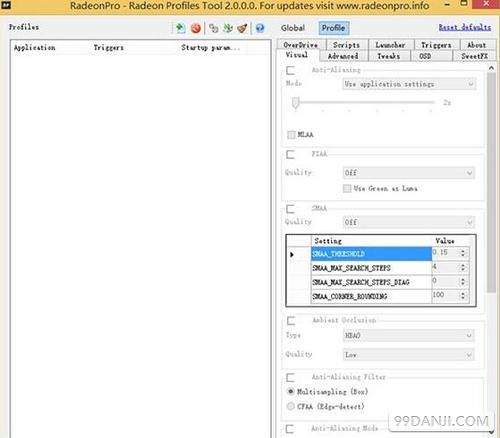
Task: Switch to the Tweaks tab
Action: point(389,56)
